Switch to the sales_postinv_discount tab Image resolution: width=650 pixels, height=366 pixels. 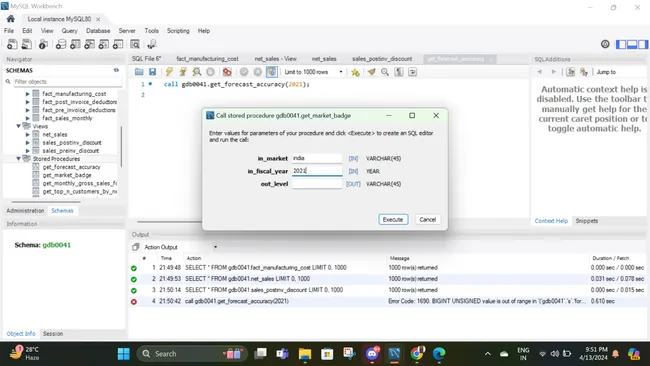point(382,59)
